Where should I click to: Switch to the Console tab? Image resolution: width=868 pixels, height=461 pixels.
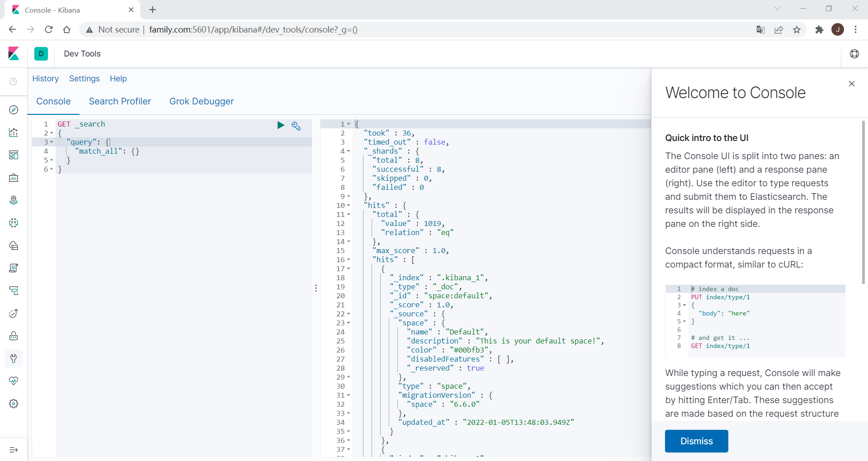coord(53,101)
